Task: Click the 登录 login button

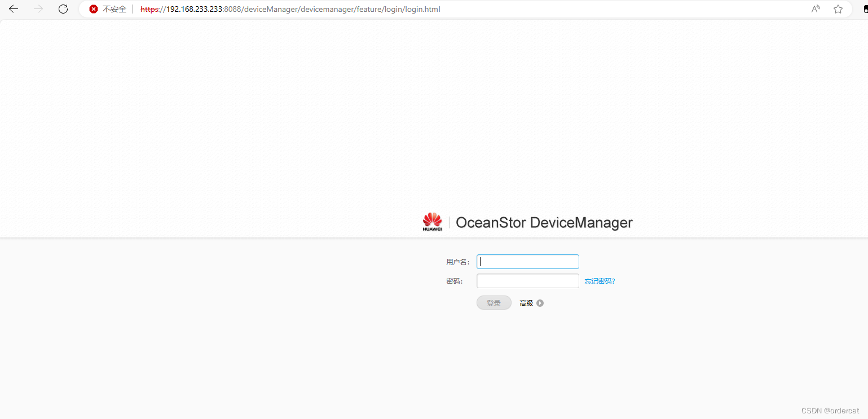Action: (494, 303)
